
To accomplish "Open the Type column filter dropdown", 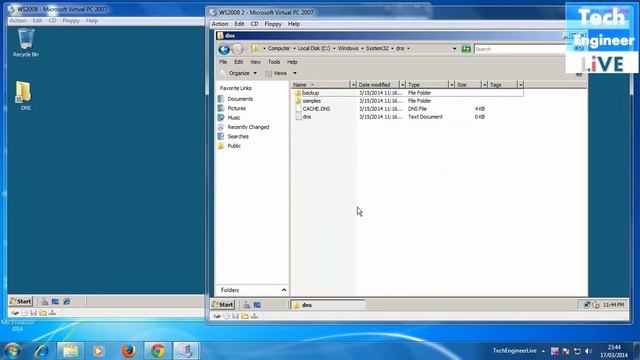I will point(451,85).
